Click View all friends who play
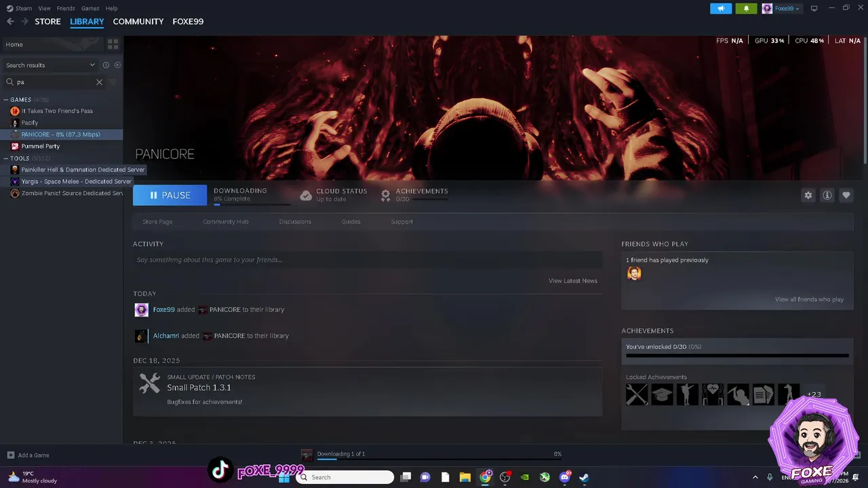Image resolution: width=868 pixels, height=488 pixels. pos(810,300)
